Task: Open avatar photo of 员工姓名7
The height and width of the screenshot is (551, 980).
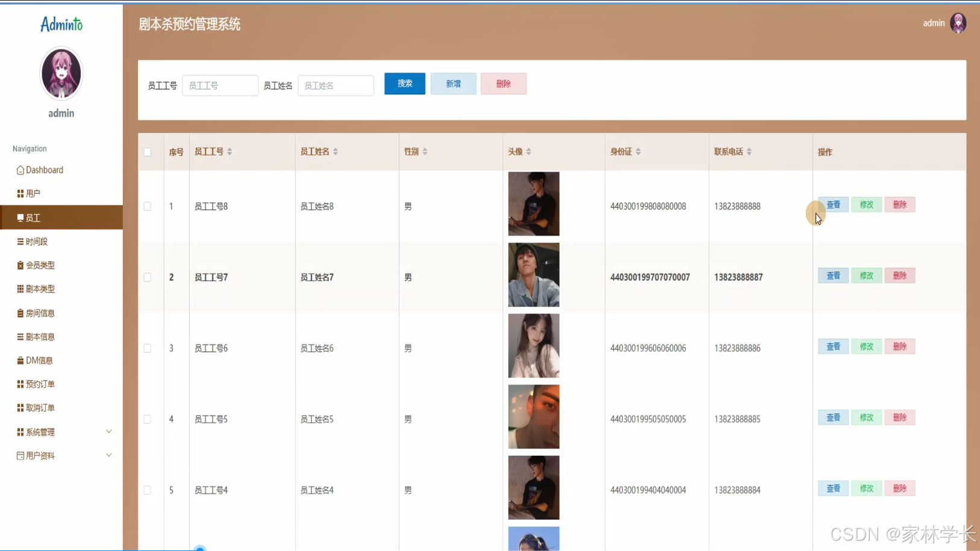Action: (x=534, y=275)
